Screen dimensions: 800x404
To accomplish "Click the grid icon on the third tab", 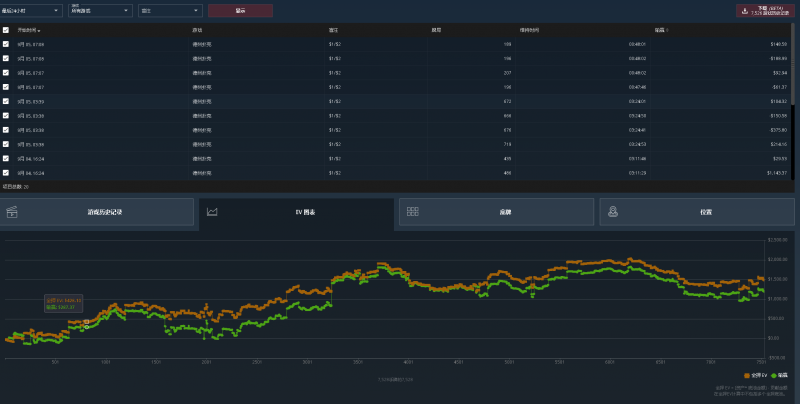I will [412, 212].
